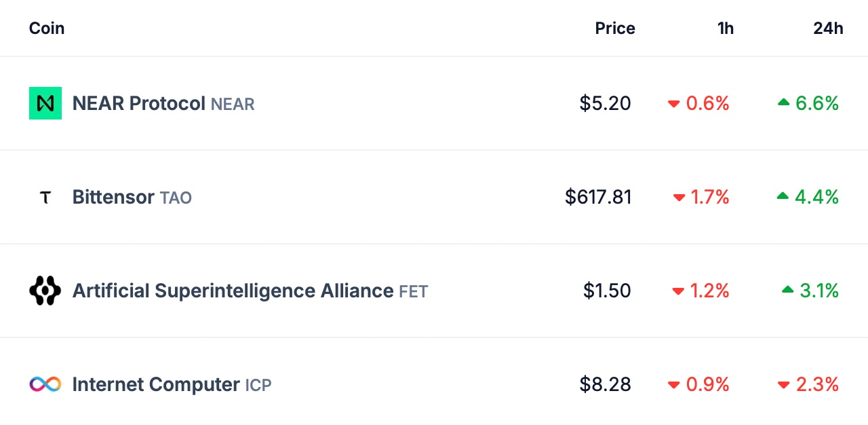The width and height of the screenshot is (868, 425).
Task: Click NEAR's red 1h down arrow
Action: click(x=673, y=104)
